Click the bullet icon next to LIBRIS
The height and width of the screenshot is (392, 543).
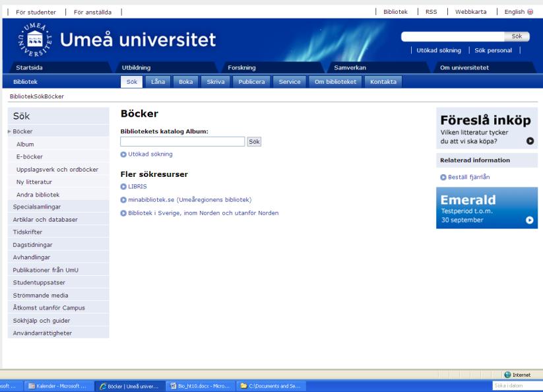[x=123, y=187]
